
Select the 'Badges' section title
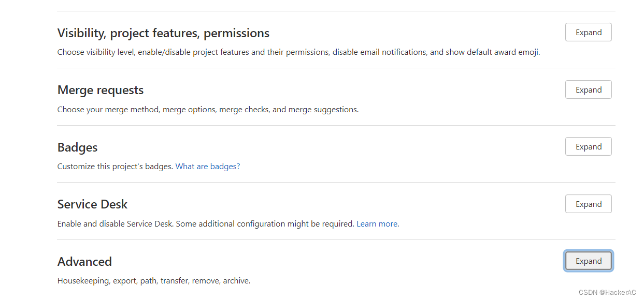(x=77, y=147)
